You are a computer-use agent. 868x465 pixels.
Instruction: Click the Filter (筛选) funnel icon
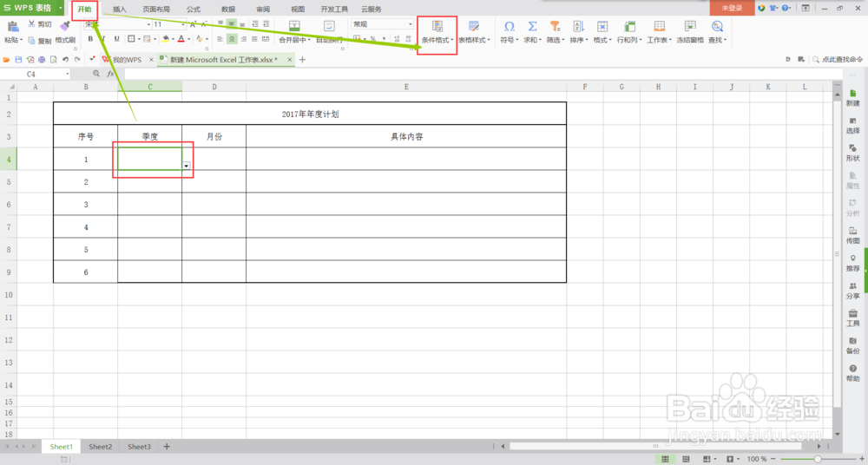[x=555, y=26]
